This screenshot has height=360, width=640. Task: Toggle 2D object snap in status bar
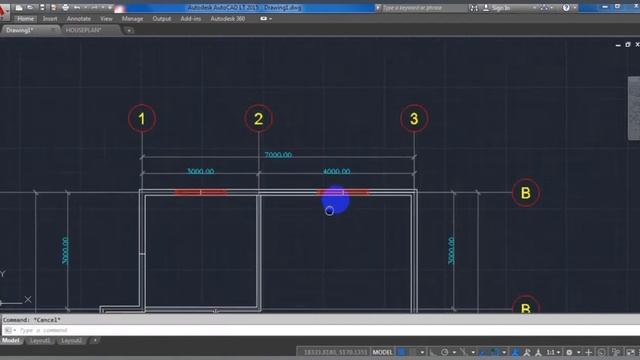[x=494, y=352]
